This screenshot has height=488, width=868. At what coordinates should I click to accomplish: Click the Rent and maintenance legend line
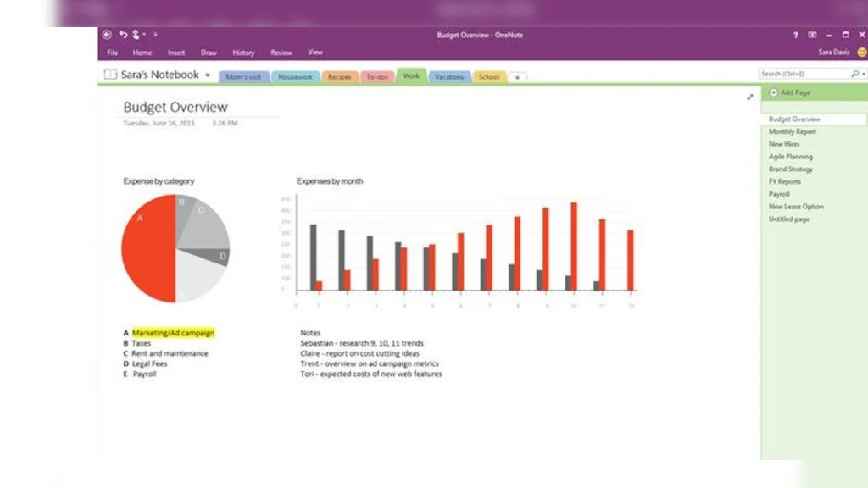point(165,353)
